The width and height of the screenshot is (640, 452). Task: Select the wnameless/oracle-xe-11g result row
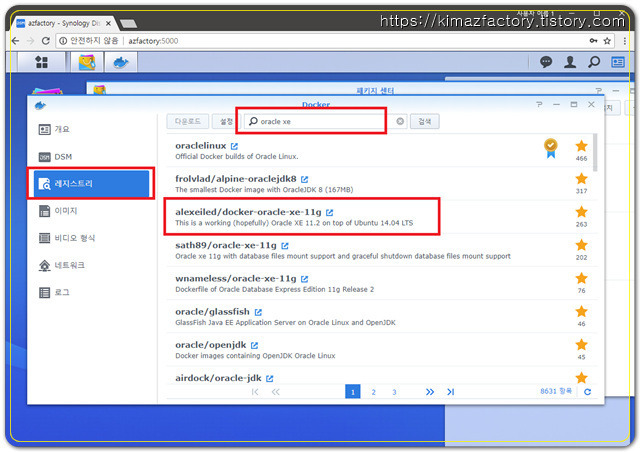380,283
